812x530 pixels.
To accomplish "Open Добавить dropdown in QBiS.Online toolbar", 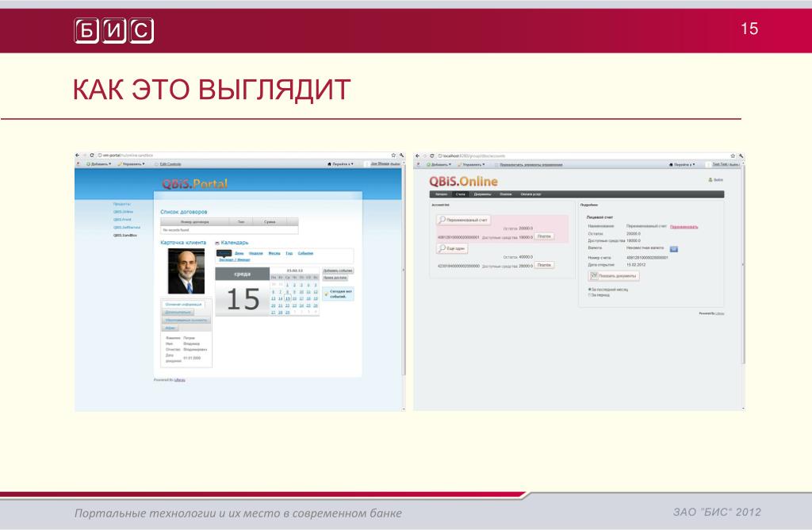I will [x=439, y=165].
